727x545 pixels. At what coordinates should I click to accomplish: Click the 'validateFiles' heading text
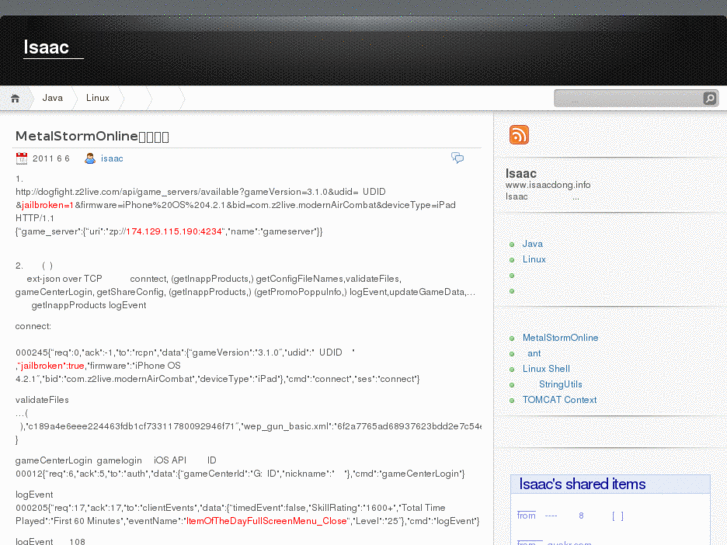(42, 400)
